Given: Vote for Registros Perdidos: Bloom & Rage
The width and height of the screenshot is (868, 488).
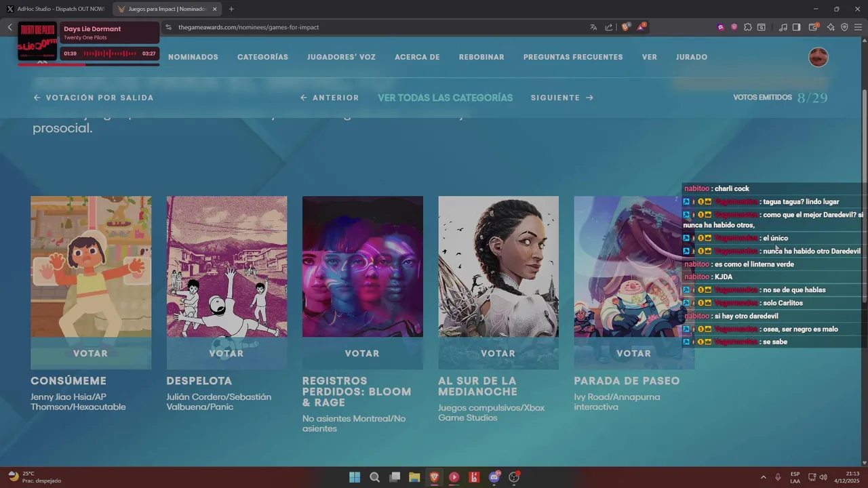Looking at the screenshot, I should click(x=362, y=353).
